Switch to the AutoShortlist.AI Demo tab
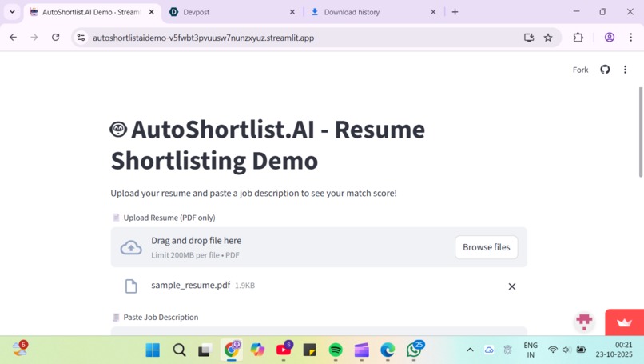Viewport: 644px width, 364px height. [x=91, y=12]
